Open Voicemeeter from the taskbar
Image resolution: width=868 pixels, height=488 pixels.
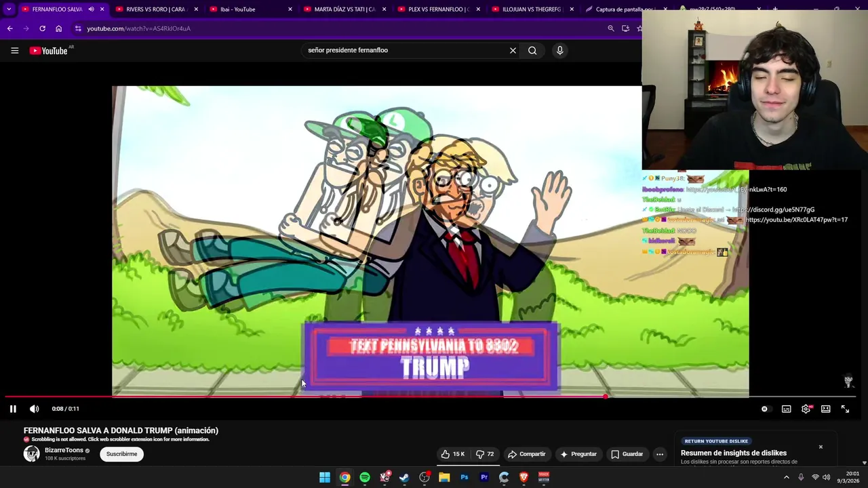pyautogui.click(x=544, y=477)
